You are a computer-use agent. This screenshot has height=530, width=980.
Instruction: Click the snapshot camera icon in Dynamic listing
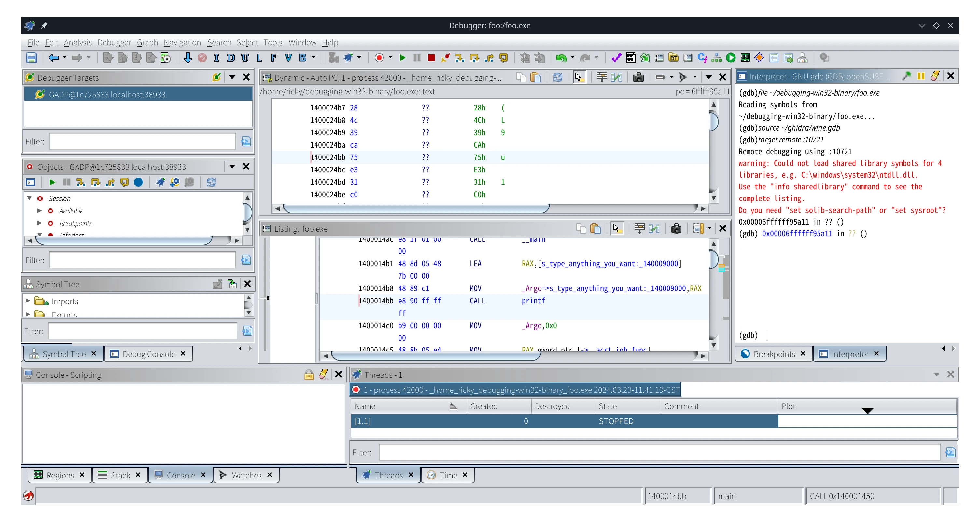[x=638, y=77]
